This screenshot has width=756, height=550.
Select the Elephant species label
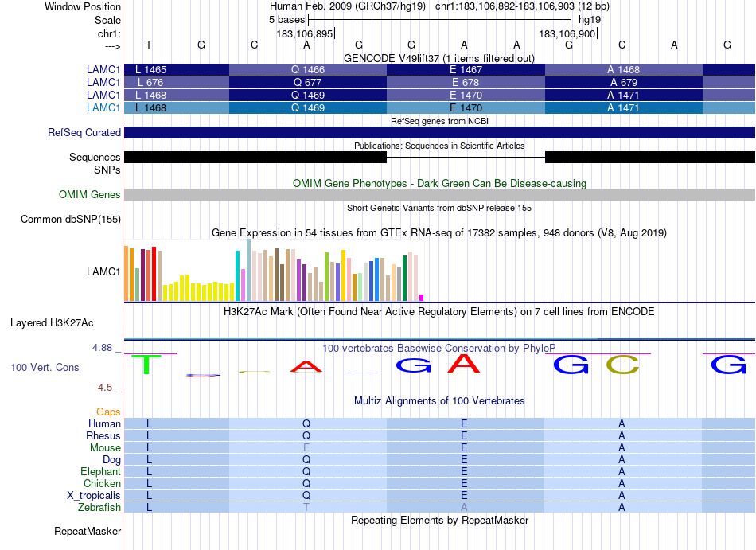101,471
